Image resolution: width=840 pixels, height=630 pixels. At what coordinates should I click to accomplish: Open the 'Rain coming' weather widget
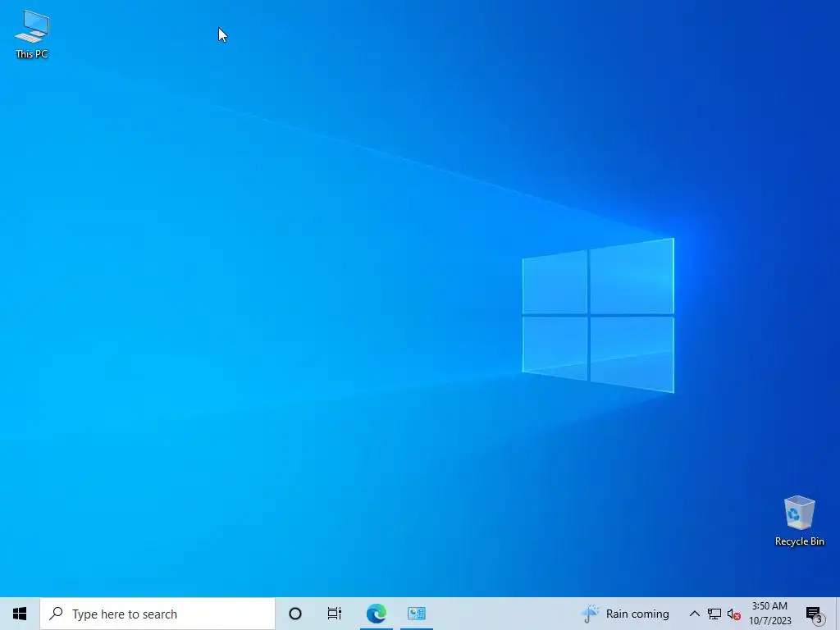(x=625, y=614)
